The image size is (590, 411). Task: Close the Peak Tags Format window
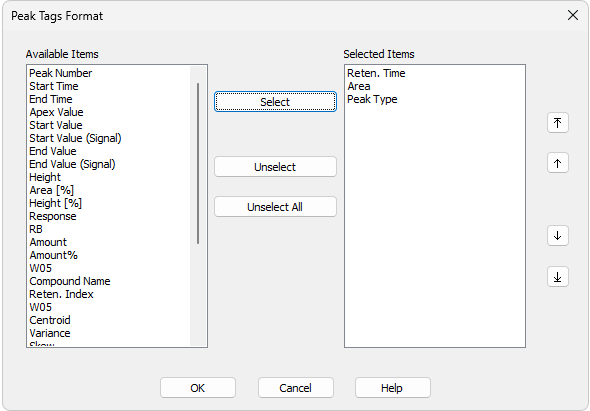coord(573,15)
